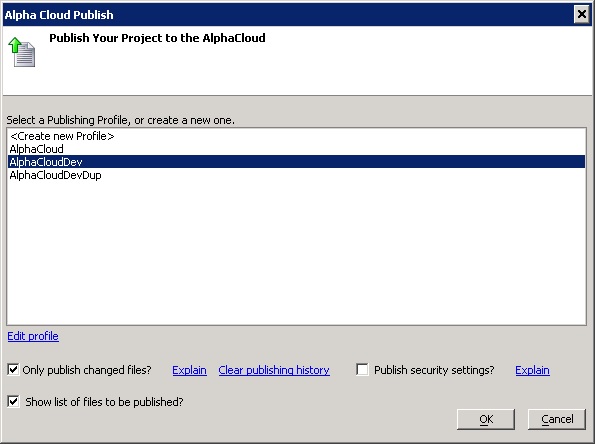Select the highlighted AlphaCloudDev profile
Viewport: 595px width, 444px height.
296,162
